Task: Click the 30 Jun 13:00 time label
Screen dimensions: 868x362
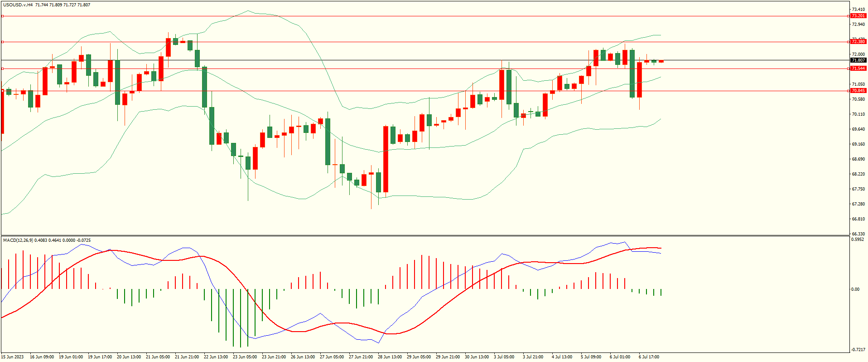Action: tap(477, 357)
